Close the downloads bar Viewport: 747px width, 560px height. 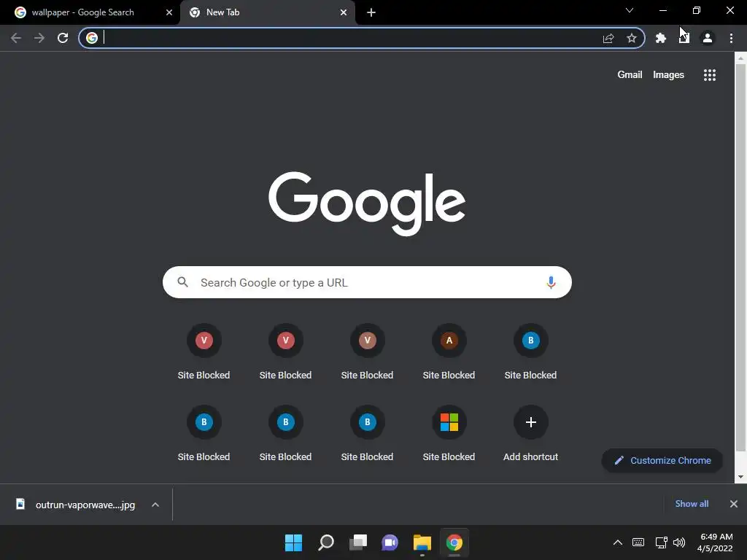(734, 504)
